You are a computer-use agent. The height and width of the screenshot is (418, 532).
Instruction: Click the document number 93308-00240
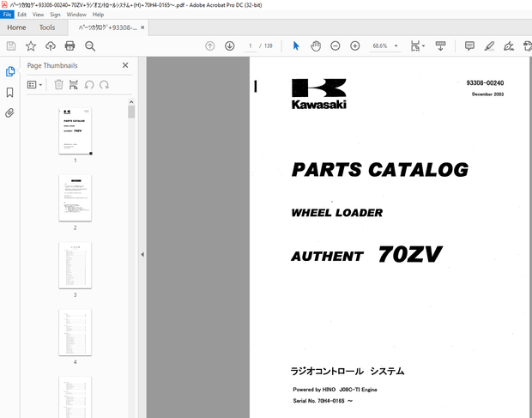click(485, 82)
